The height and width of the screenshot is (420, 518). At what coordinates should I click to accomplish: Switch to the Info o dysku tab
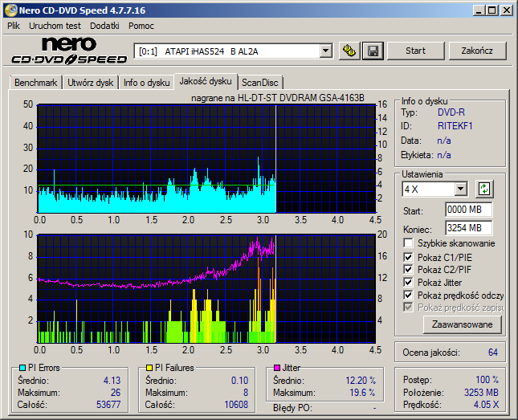pos(146,83)
